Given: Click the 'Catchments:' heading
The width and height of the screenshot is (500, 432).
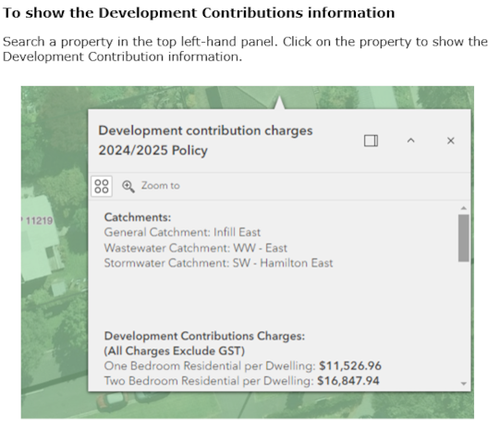Looking at the screenshot, I should 137,217.
